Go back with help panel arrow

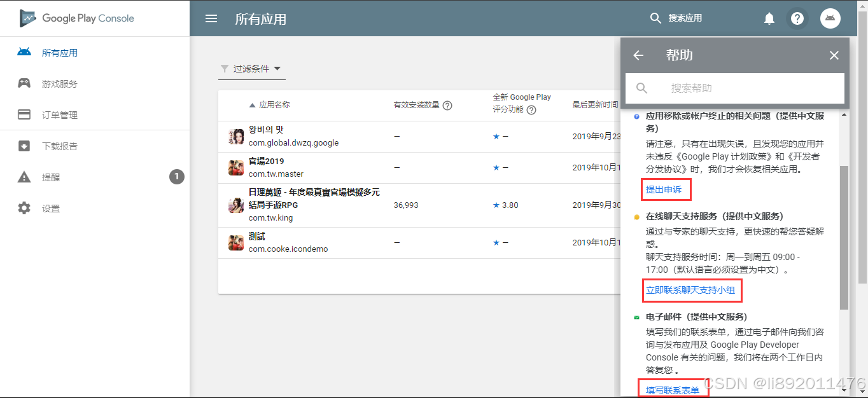pyautogui.click(x=638, y=55)
